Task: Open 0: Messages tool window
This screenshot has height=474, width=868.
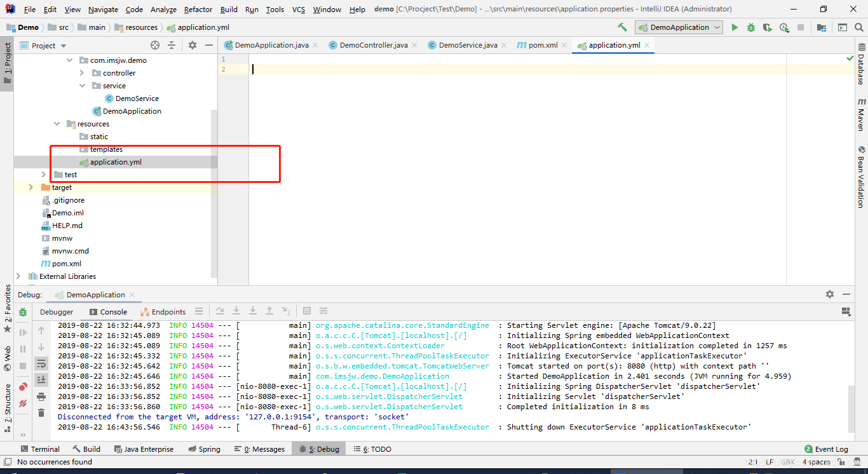Action: 260,449
